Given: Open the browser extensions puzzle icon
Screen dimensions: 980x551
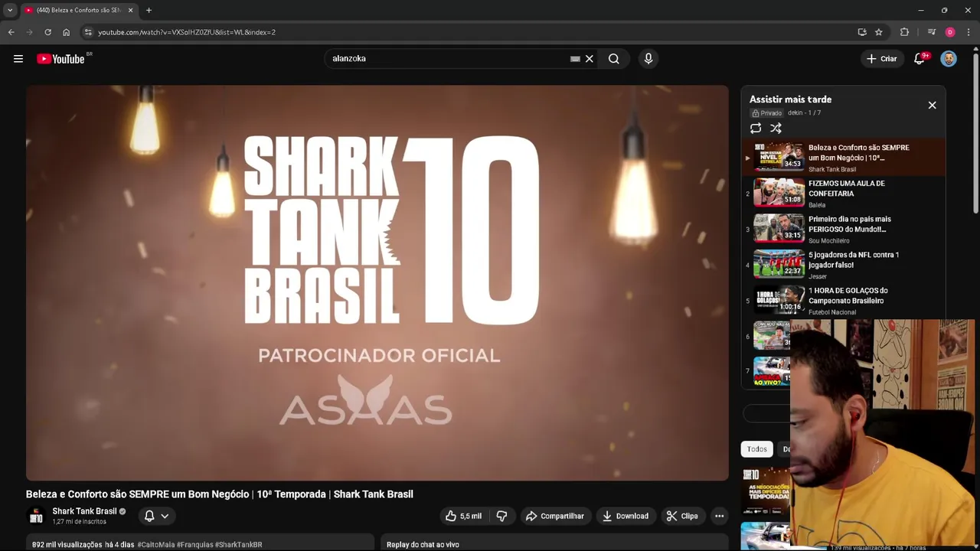Looking at the screenshot, I should tap(905, 32).
